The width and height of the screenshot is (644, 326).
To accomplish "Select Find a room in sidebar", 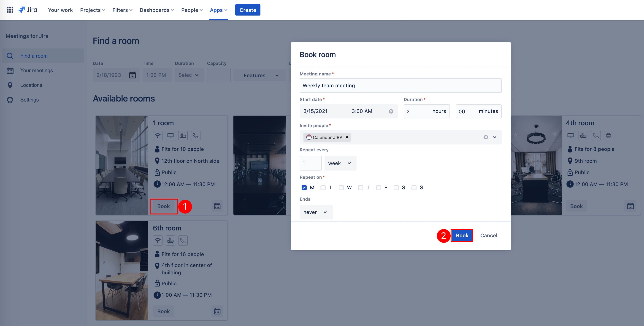I will pos(43,56).
